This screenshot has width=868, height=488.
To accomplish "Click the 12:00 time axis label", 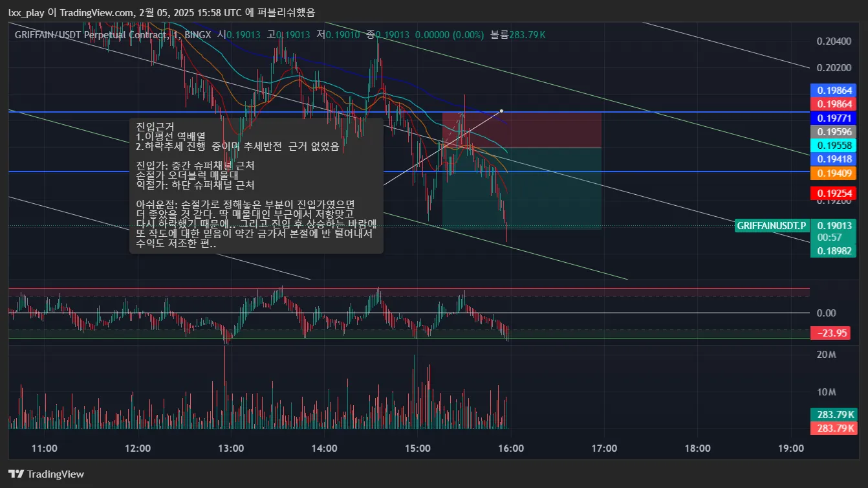I will [x=138, y=448].
